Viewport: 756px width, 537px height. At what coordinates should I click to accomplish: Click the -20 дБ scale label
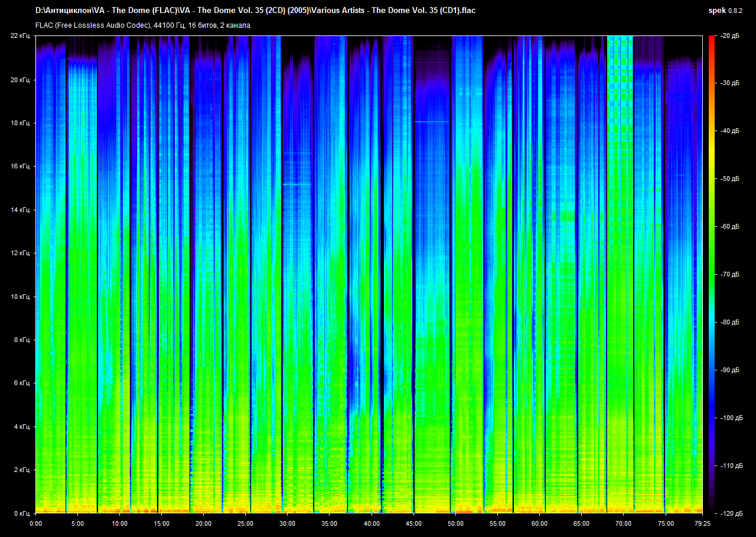click(729, 36)
